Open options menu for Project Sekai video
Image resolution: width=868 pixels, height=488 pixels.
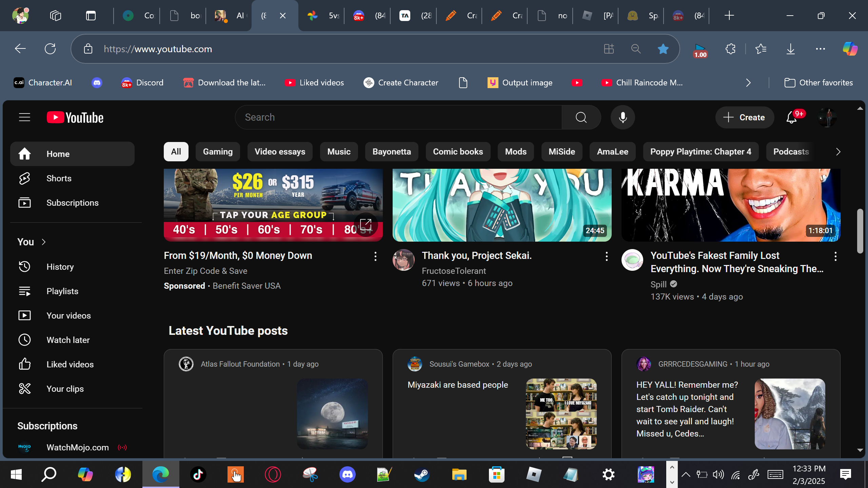click(607, 257)
